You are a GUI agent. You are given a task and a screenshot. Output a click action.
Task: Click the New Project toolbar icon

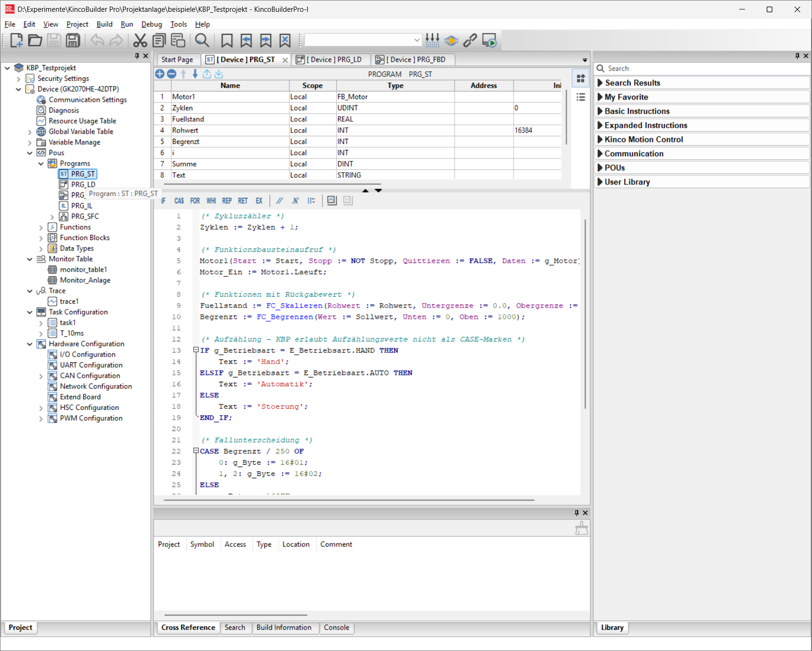(x=16, y=41)
